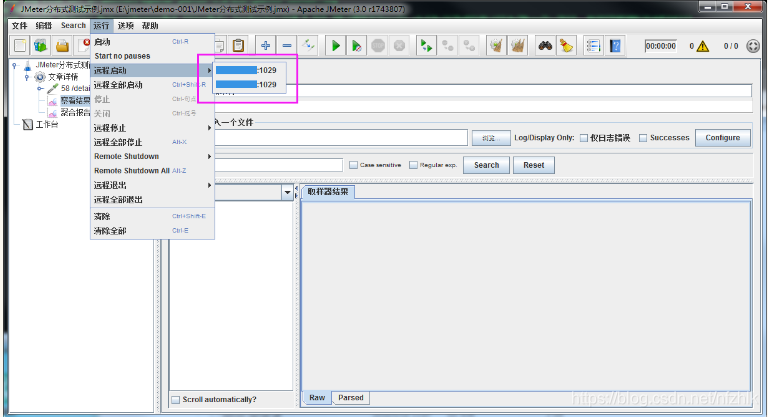The width and height of the screenshot is (768, 417).
Task: Click the 浏览 browse button
Action: [491, 138]
